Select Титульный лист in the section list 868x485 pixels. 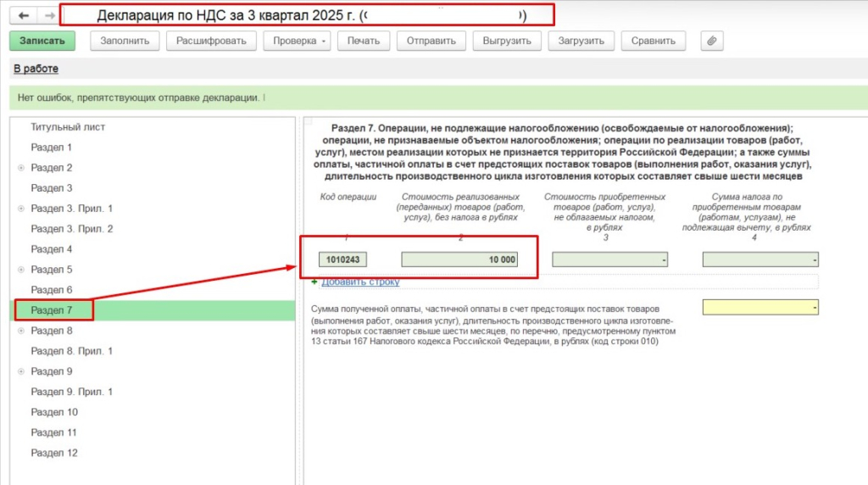point(68,127)
